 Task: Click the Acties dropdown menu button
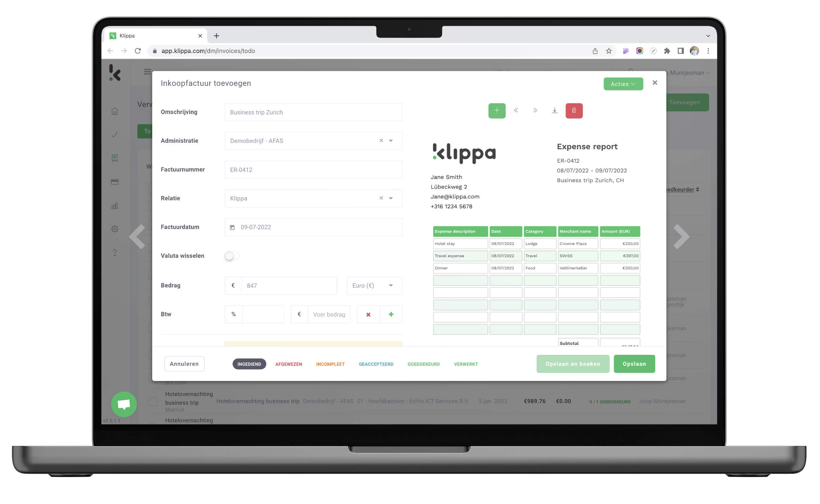pos(623,83)
